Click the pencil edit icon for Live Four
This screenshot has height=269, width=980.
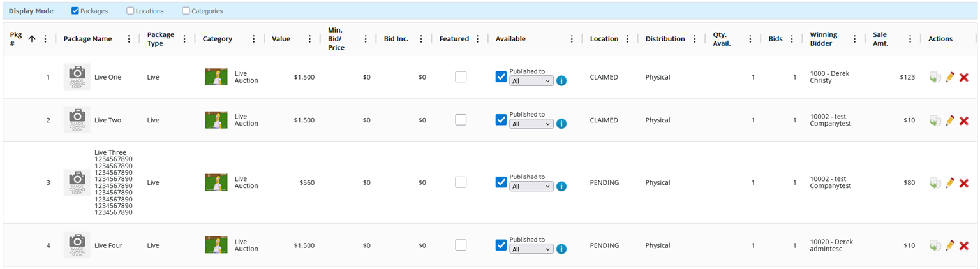(x=950, y=245)
